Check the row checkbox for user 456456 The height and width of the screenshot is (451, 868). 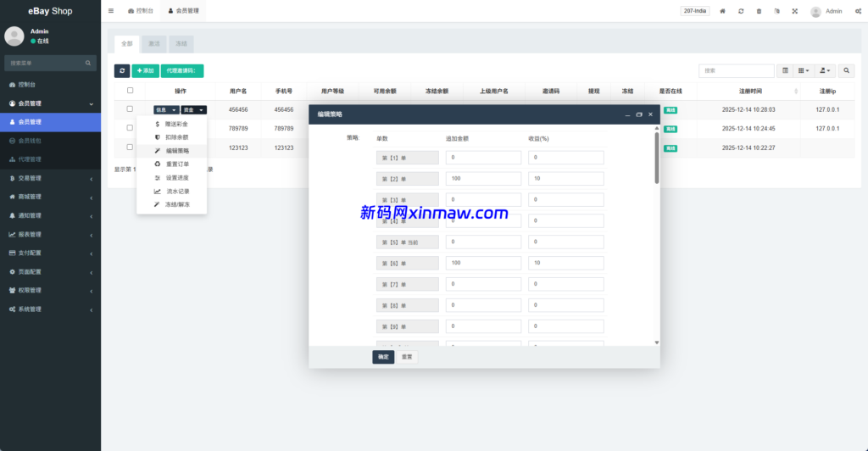(130, 109)
